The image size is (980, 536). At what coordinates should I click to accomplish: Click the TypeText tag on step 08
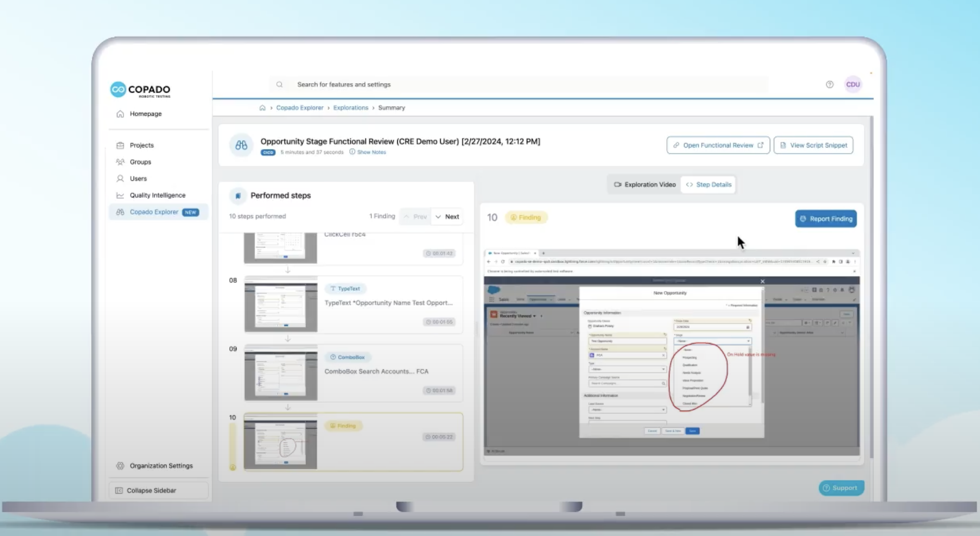click(345, 289)
